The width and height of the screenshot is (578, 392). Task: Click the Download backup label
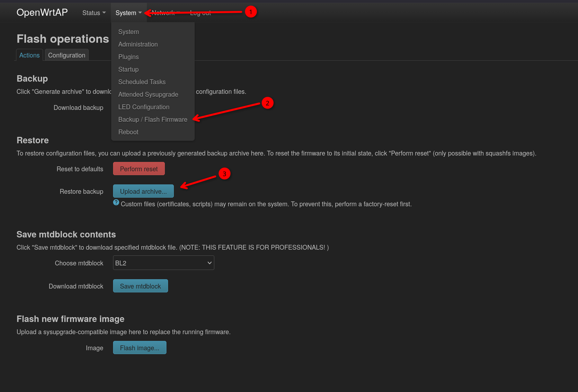click(x=78, y=108)
